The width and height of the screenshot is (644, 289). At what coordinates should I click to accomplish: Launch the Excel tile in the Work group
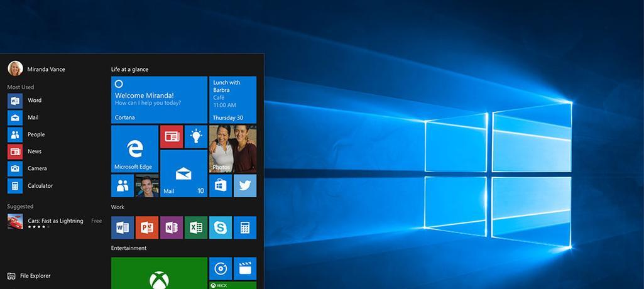coord(196,227)
